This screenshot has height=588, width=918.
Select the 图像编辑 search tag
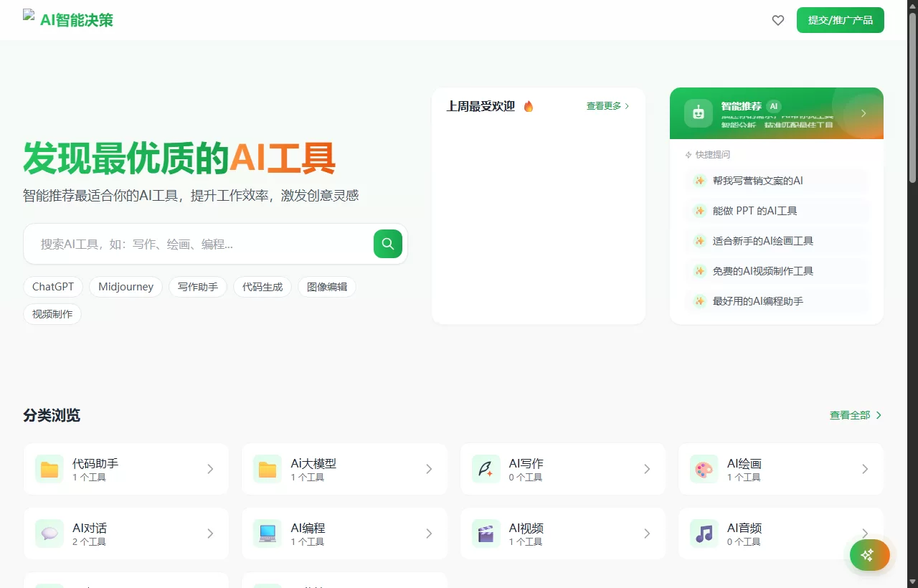pyautogui.click(x=327, y=287)
